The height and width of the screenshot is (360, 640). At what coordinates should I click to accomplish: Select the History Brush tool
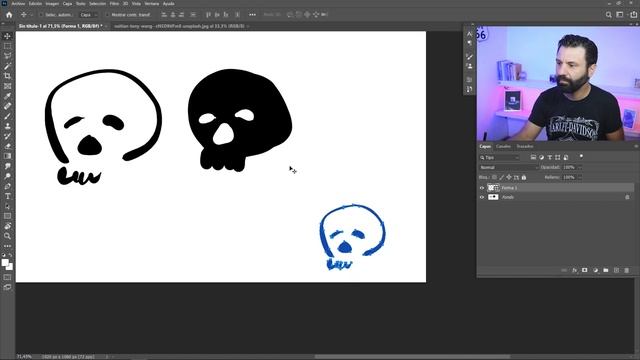tap(7, 136)
